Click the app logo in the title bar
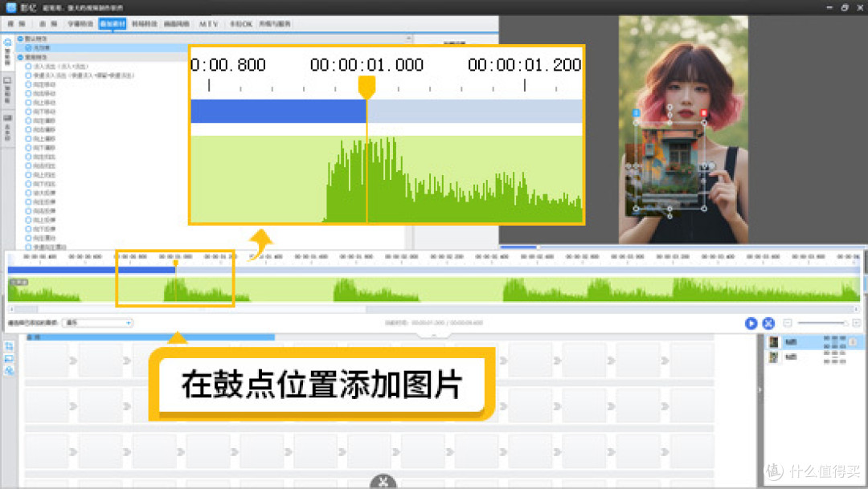This screenshot has width=868, height=489. tap(10, 7)
